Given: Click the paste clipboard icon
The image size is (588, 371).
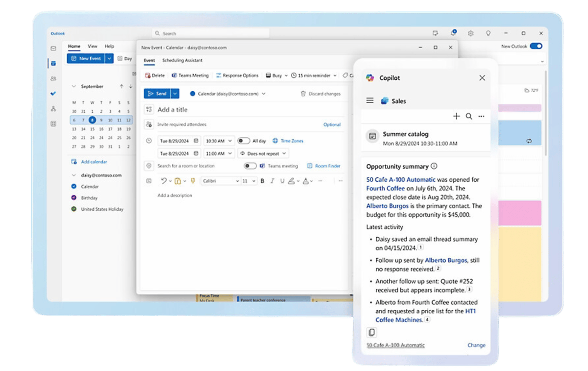Looking at the screenshot, I should coord(177,181).
